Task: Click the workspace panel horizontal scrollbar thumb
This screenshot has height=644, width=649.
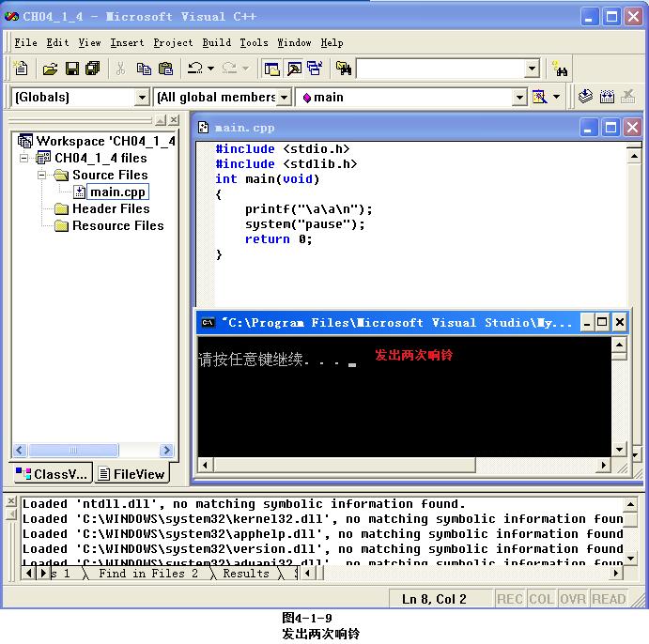Action: pos(73,450)
